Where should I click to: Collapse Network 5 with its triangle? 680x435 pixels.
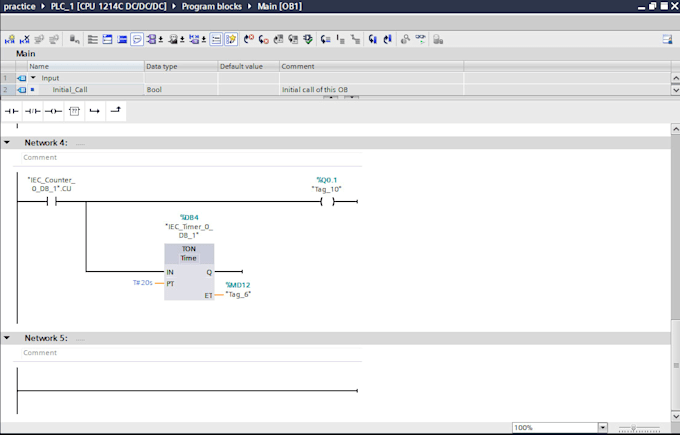click(7, 337)
